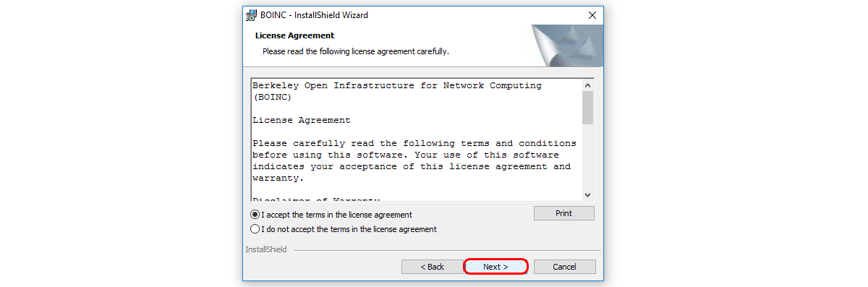Image resolution: width=868 pixels, height=287 pixels.
Task: Click the empty scrollbar track below the thumb
Action: tap(587, 157)
